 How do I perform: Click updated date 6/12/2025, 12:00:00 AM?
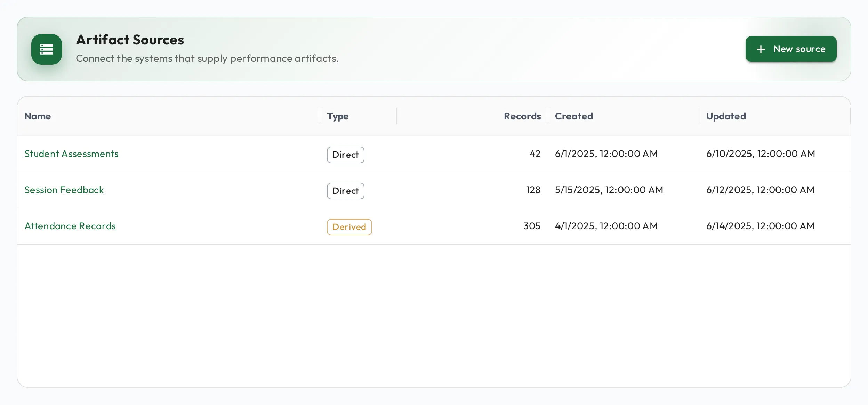760,190
